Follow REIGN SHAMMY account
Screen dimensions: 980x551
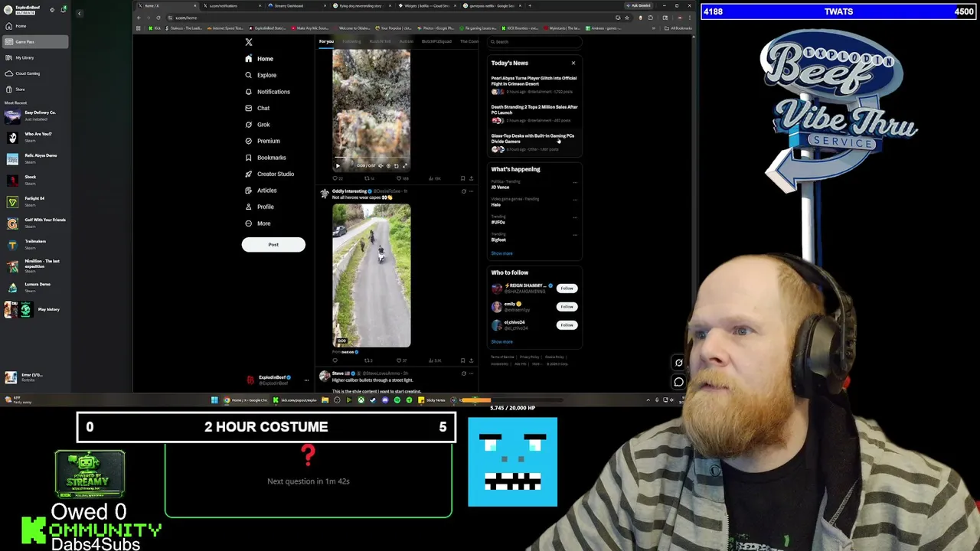click(567, 289)
